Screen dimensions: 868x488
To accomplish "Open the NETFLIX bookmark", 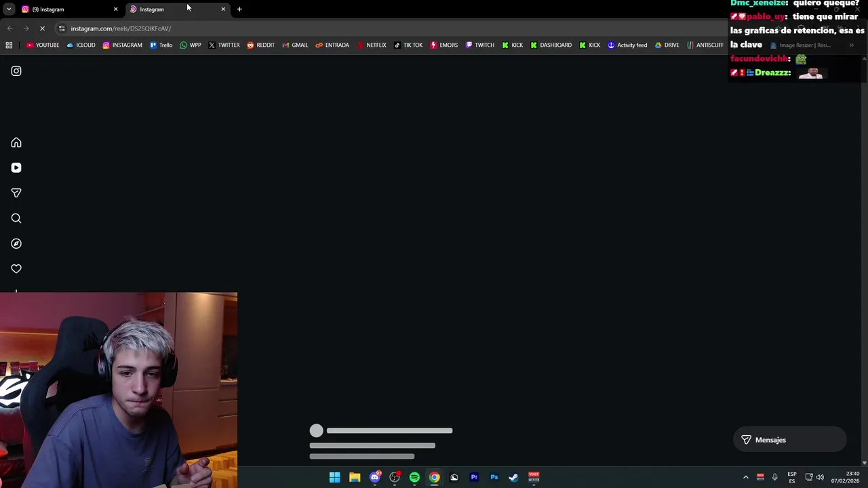I will pyautogui.click(x=372, y=45).
